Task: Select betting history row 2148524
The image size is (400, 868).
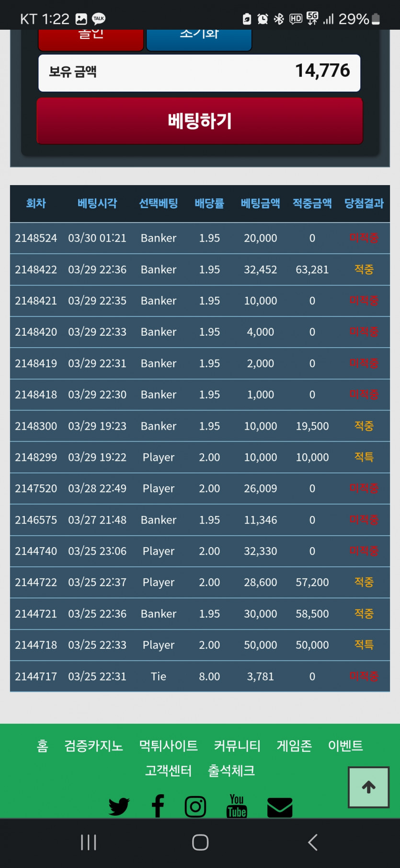Action: point(200,238)
